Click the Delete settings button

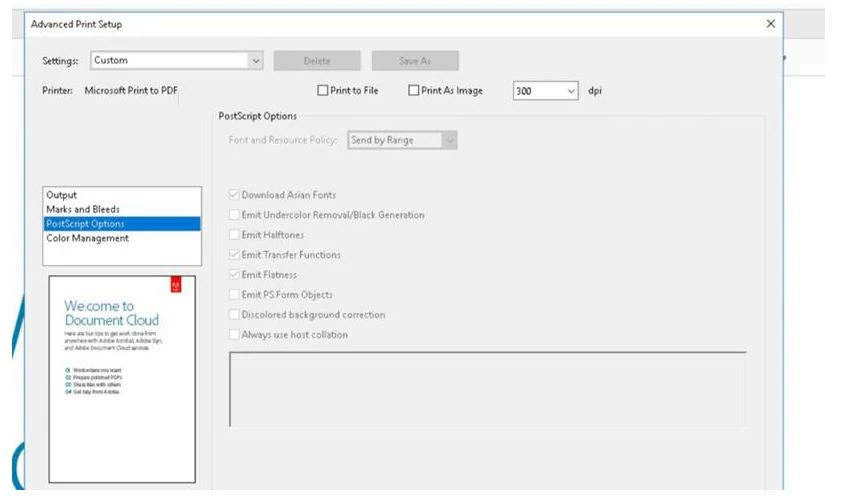coord(317,61)
